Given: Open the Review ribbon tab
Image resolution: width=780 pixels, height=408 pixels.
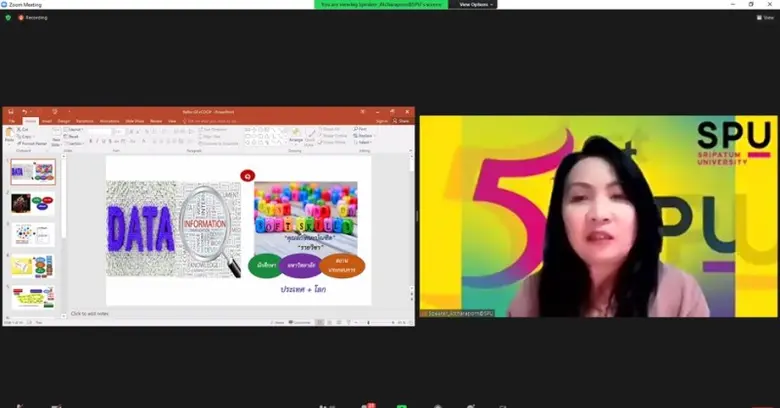Looking at the screenshot, I should click(x=156, y=121).
